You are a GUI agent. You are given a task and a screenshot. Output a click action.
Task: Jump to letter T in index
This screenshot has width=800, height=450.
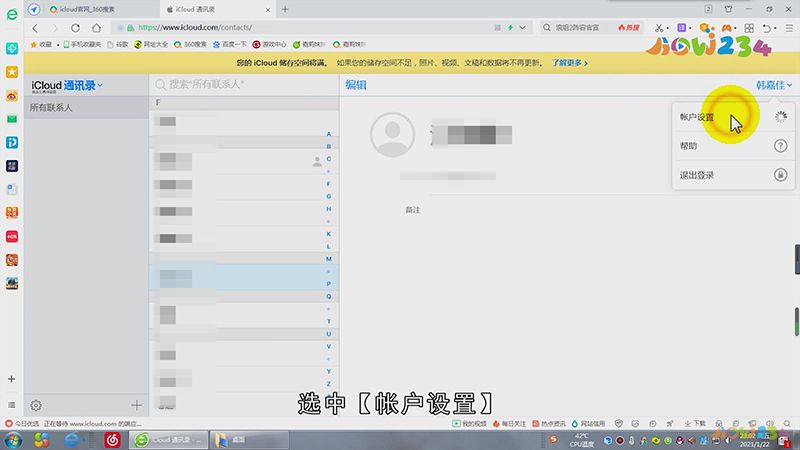[x=329, y=321]
